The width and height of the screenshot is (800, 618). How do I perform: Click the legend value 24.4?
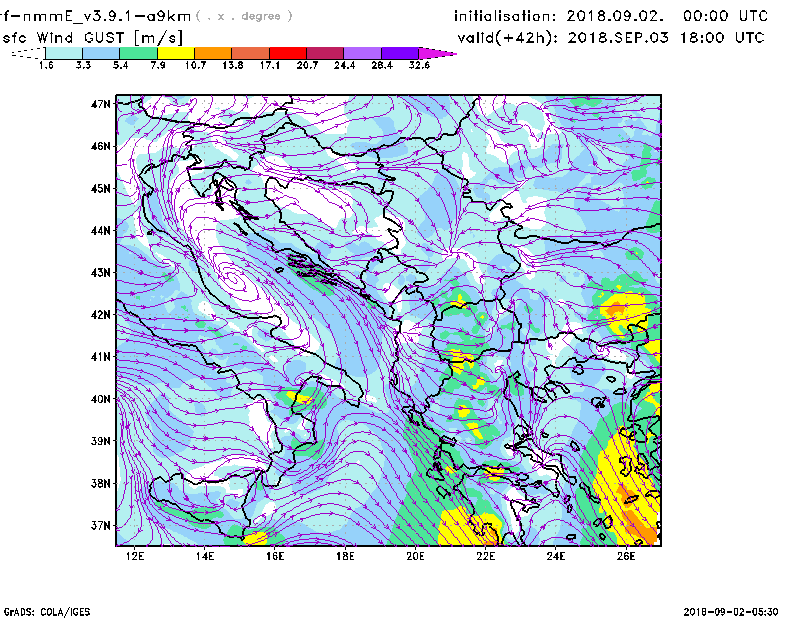pos(344,65)
